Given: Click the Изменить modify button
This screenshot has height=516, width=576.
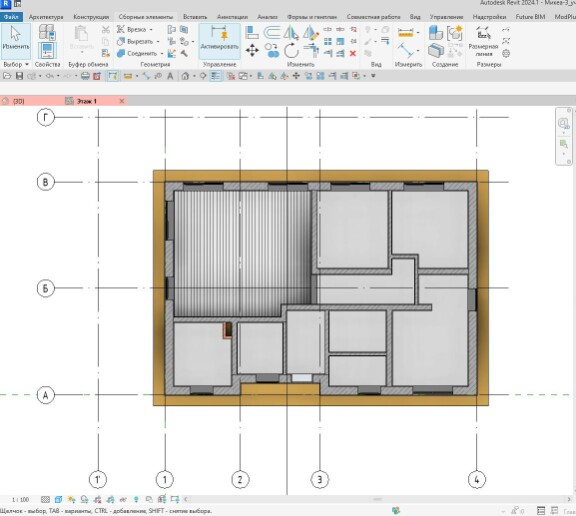Looking at the screenshot, I should [16, 41].
